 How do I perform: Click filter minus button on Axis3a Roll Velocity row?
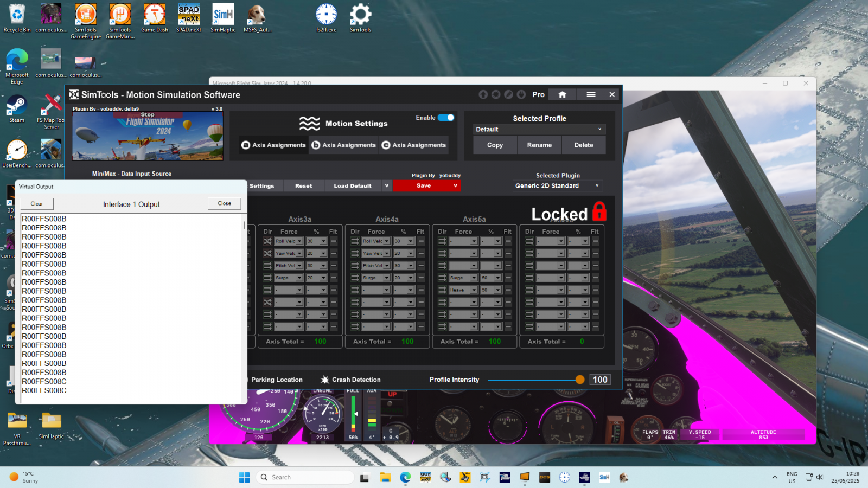[x=334, y=241]
